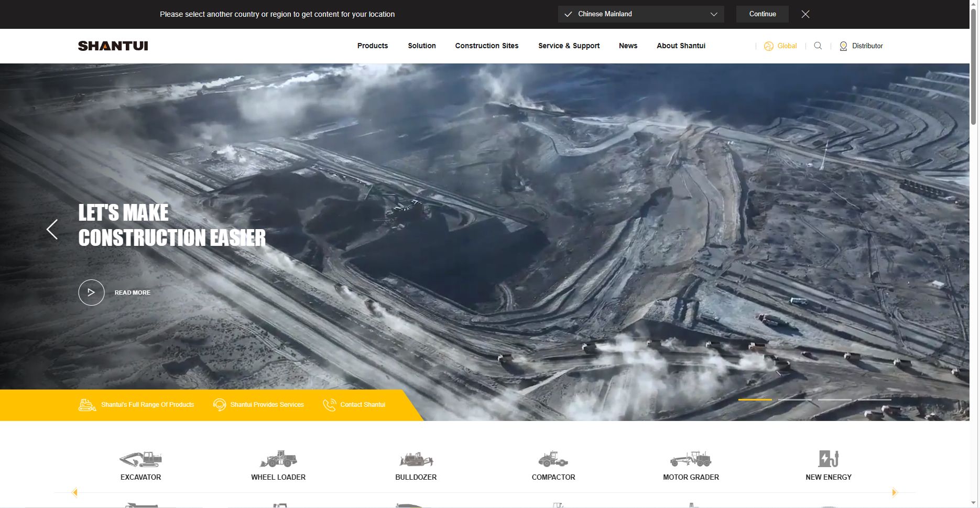The width and height of the screenshot is (980, 508).
Task: Click the Bulldozer product icon
Action: pos(416,459)
